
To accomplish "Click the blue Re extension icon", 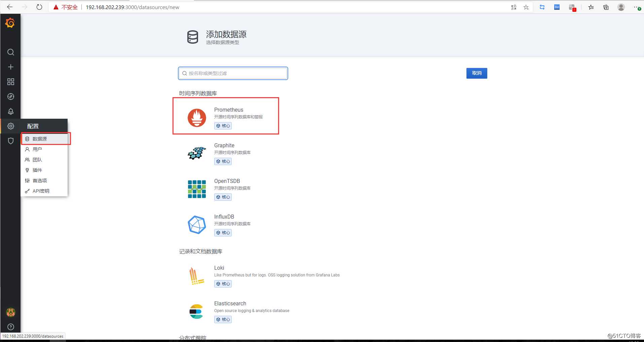I will [557, 7].
